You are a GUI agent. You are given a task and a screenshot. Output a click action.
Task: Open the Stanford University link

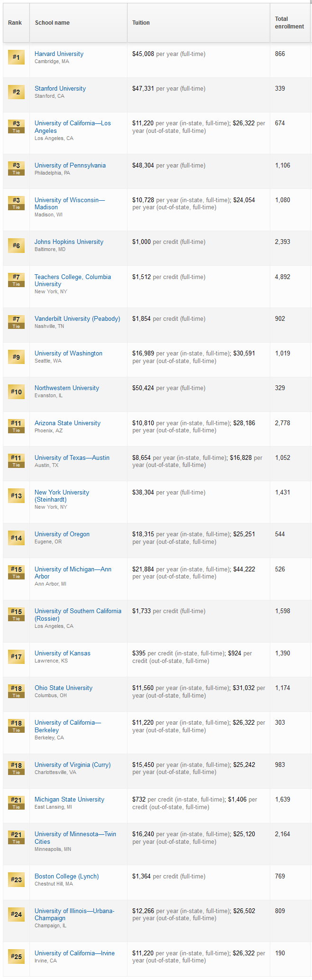pyautogui.click(x=60, y=89)
